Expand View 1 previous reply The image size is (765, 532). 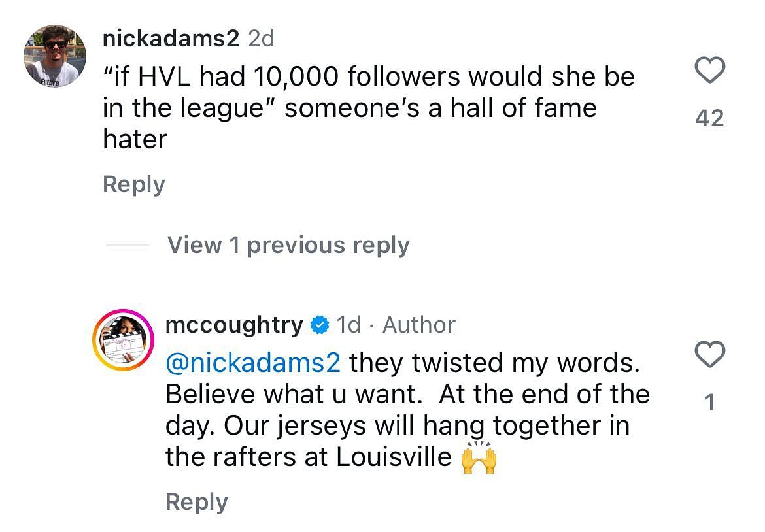(288, 245)
